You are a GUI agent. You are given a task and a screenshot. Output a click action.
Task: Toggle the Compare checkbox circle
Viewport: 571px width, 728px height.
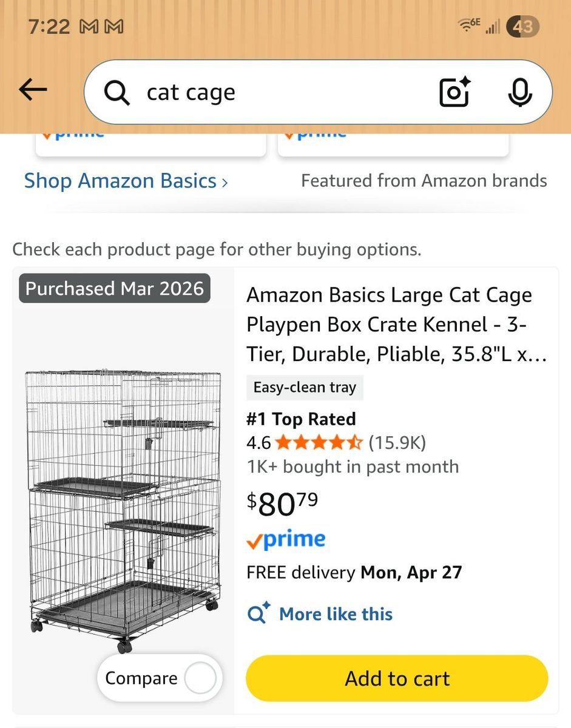click(x=200, y=678)
